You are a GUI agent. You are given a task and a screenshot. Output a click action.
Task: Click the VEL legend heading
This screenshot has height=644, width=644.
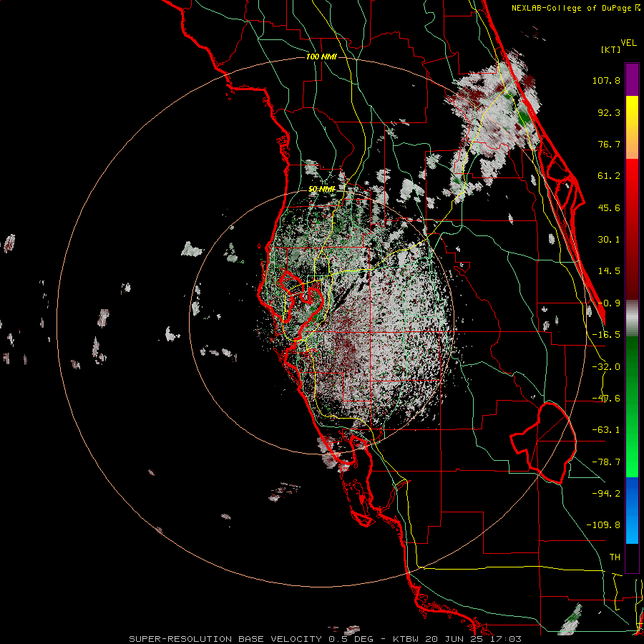click(x=628, y=42)
